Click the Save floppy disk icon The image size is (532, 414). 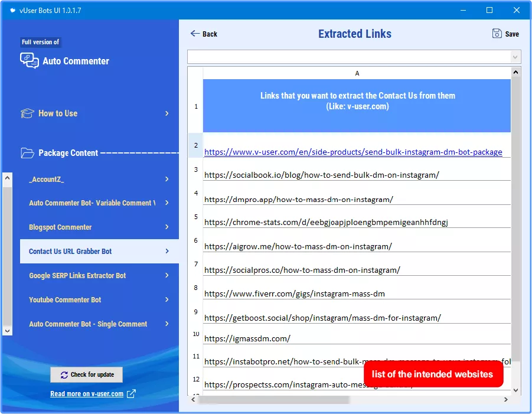[497, 33]
